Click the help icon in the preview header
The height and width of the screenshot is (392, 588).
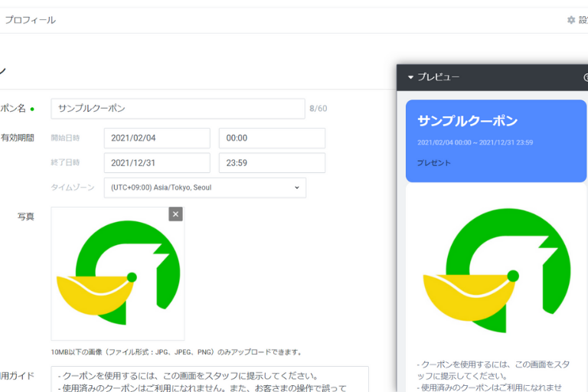point(586,77)
